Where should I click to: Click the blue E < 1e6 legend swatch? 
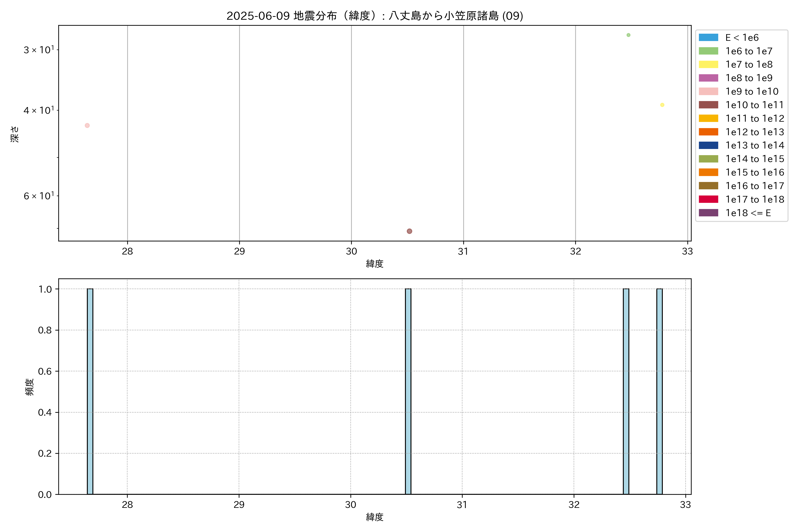click(708, 38)
